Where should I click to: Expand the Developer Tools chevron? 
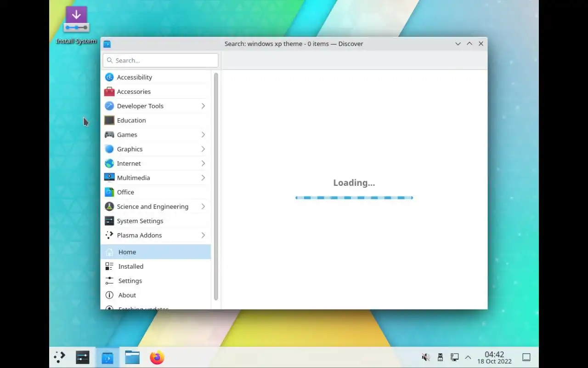[x=203, y=106]
